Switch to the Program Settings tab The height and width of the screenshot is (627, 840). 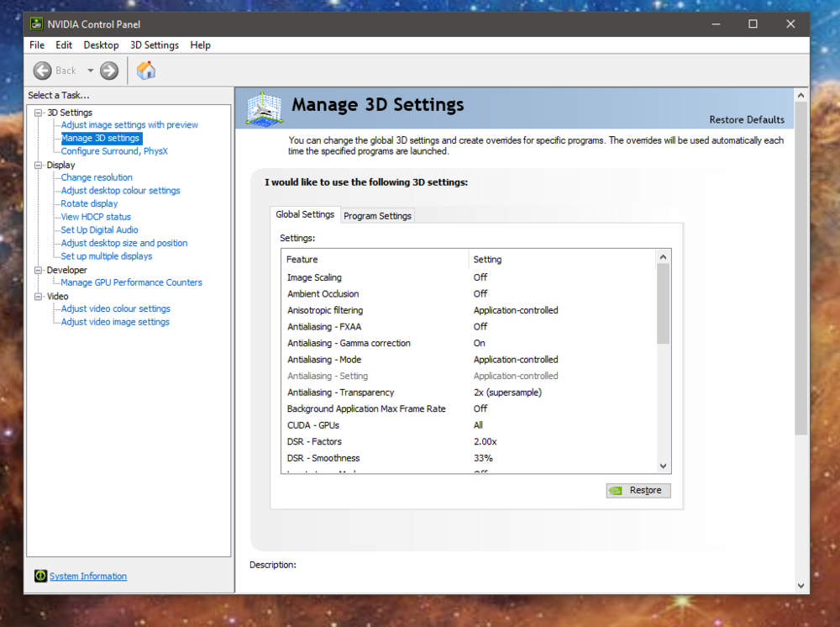coord(378,215)
